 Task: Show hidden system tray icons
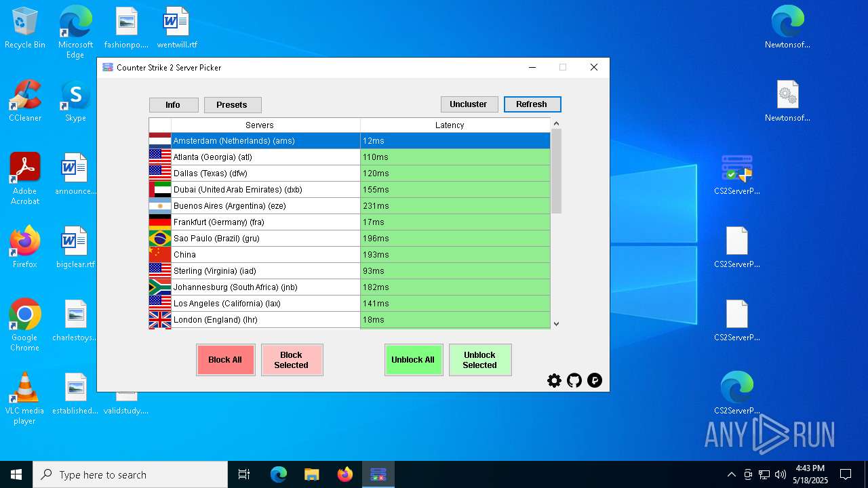point(731,474)
